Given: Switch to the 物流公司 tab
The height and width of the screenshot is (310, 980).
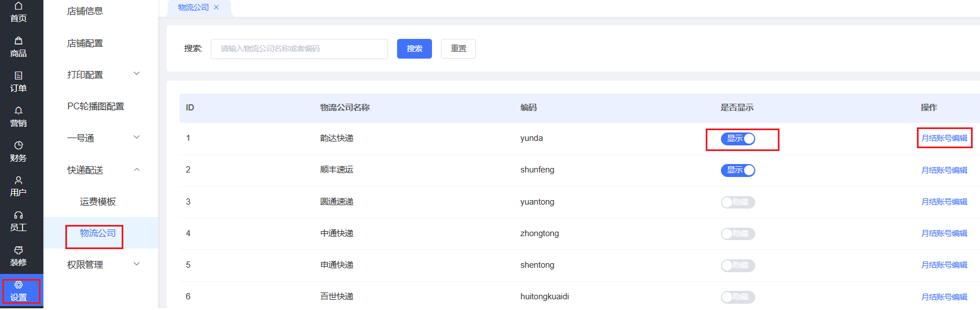Looking at the screenshot, I should [x=193, y=7].
